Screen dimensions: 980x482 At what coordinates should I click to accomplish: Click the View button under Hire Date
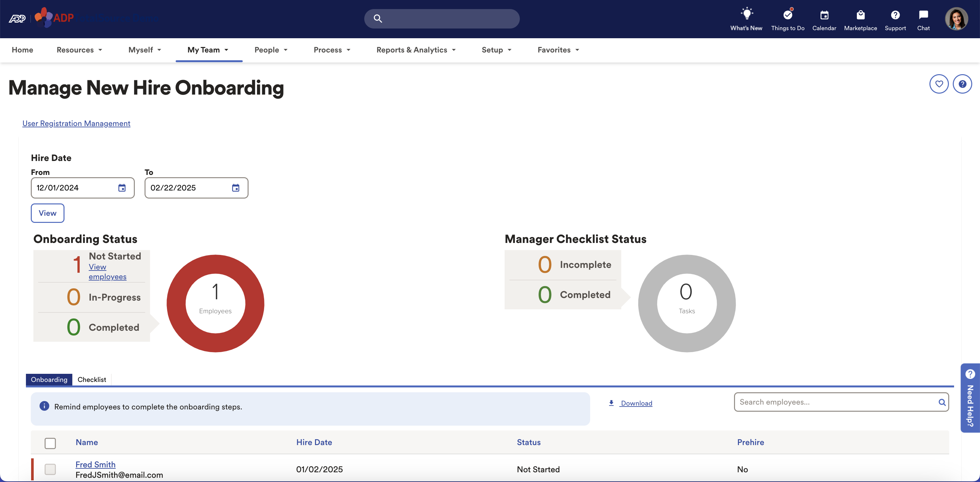pyautogui.click(x=48, y=213)
